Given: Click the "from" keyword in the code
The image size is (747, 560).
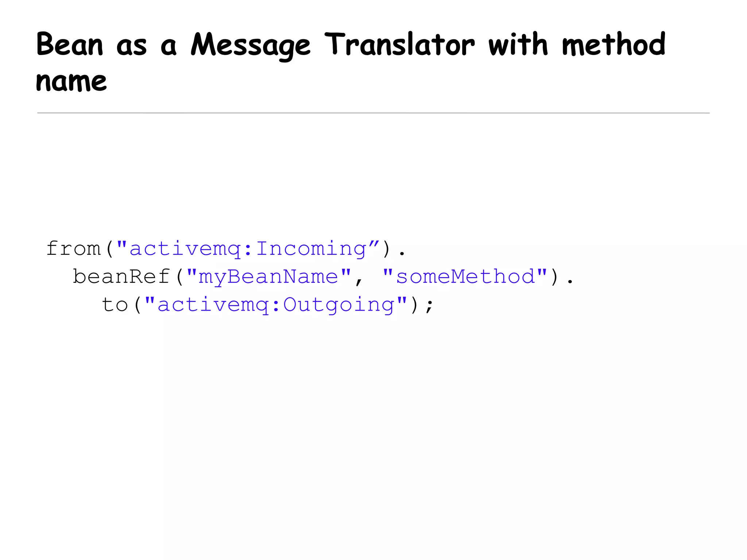Looking at the screenshot, I should (73, 249).
